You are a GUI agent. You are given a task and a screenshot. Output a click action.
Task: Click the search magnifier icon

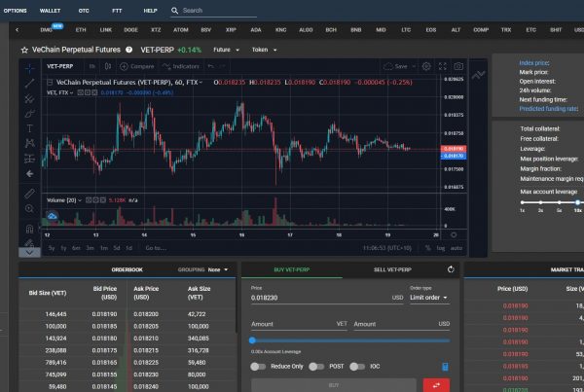click(174, 11)
